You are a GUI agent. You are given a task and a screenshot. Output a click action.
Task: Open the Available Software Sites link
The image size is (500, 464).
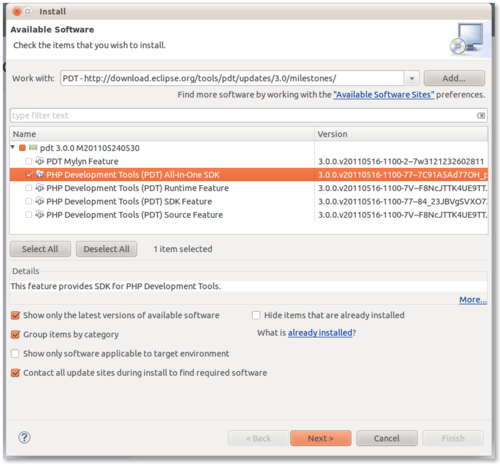tap(384, 95)
